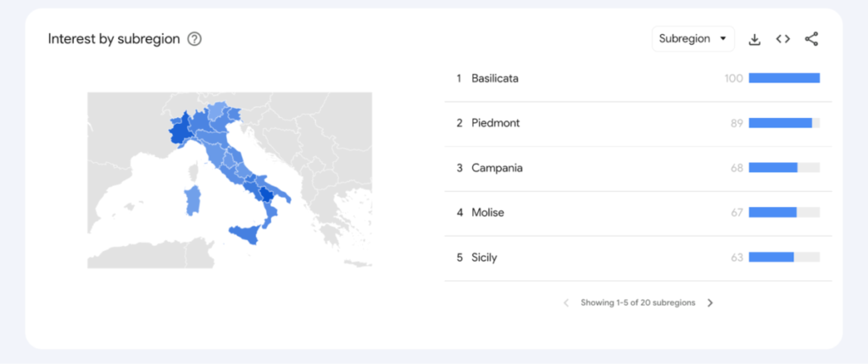Screen dimensions: 868x364
Task: Open the embed code icon
Action: 783,39
